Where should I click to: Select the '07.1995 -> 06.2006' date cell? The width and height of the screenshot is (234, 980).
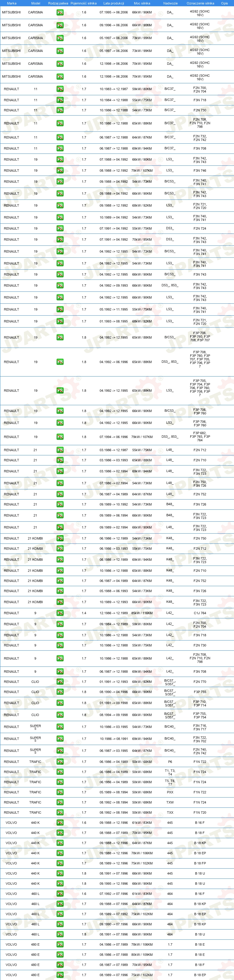(x=114, y=12)
